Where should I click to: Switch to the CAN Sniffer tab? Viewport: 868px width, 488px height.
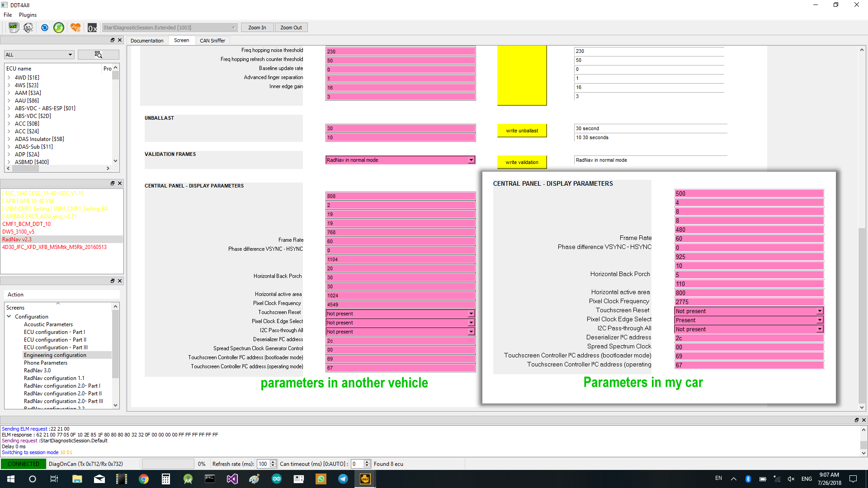pos(212,41)
